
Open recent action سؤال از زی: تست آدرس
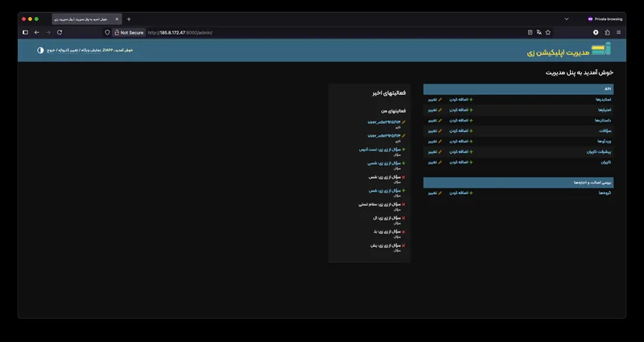pos(380,150)
